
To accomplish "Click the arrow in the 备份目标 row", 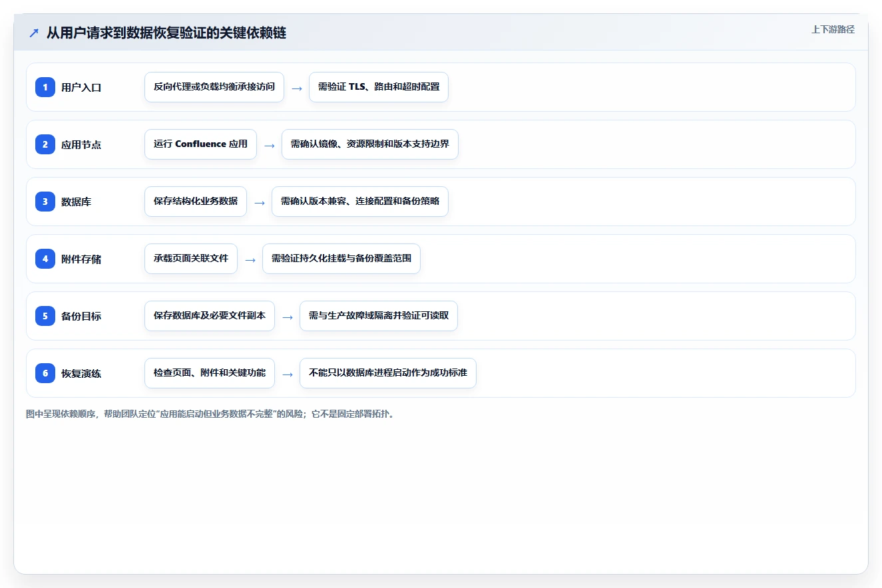I will click(x=288, y=317).
